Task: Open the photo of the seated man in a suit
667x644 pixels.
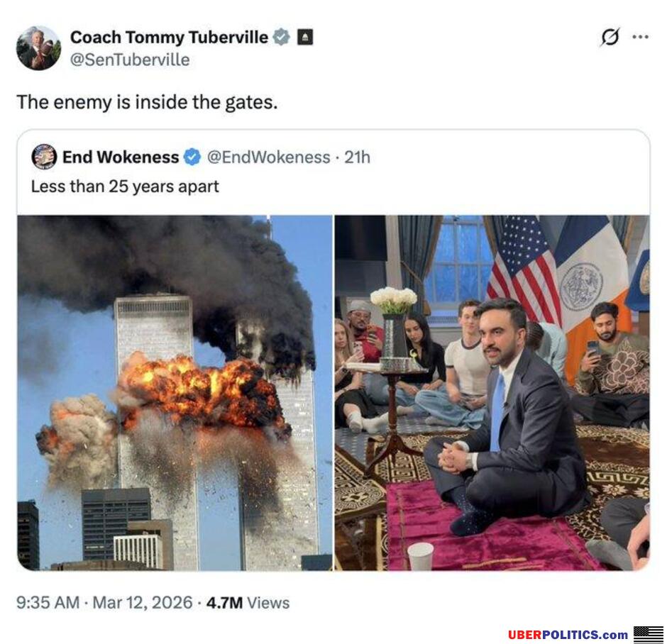Action: point(492,393)
